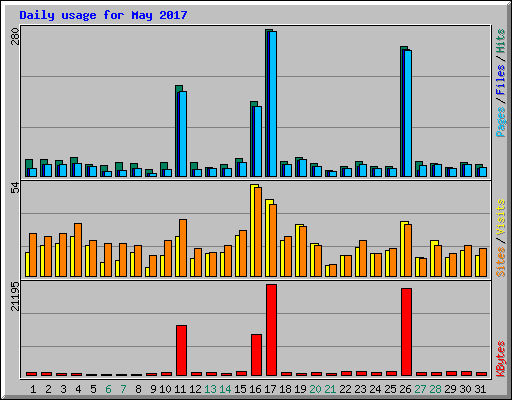
Task: Click the yellow visits bar for day 16
Action: coord(253,230)
